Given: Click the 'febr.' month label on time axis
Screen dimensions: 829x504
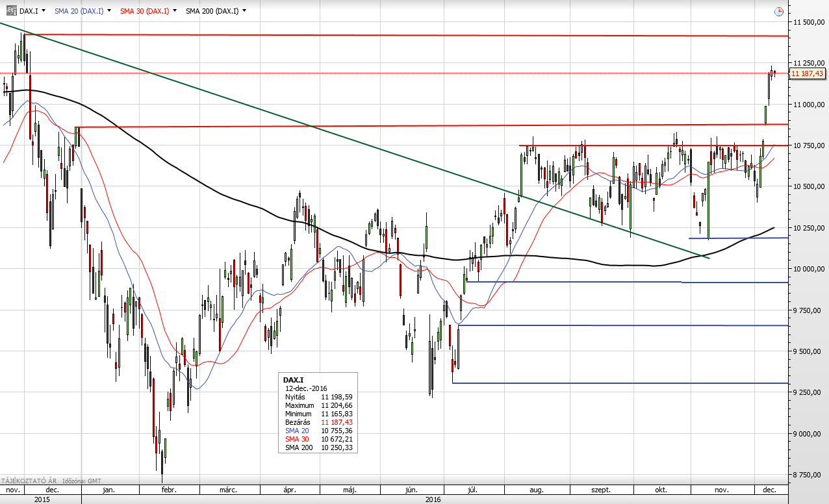Looking at the screenshot, I should tap(170, 490).
